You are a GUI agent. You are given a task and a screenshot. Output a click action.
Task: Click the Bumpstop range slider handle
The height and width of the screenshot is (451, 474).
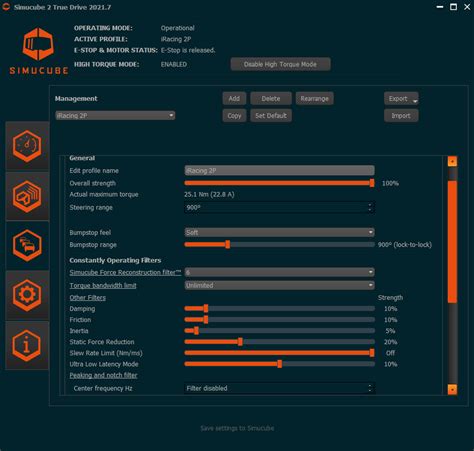228,245
